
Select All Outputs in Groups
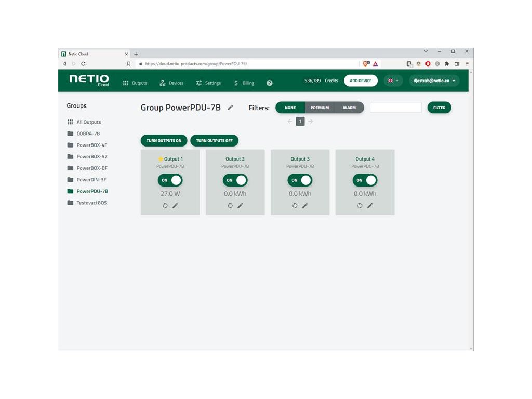point(84,122)
